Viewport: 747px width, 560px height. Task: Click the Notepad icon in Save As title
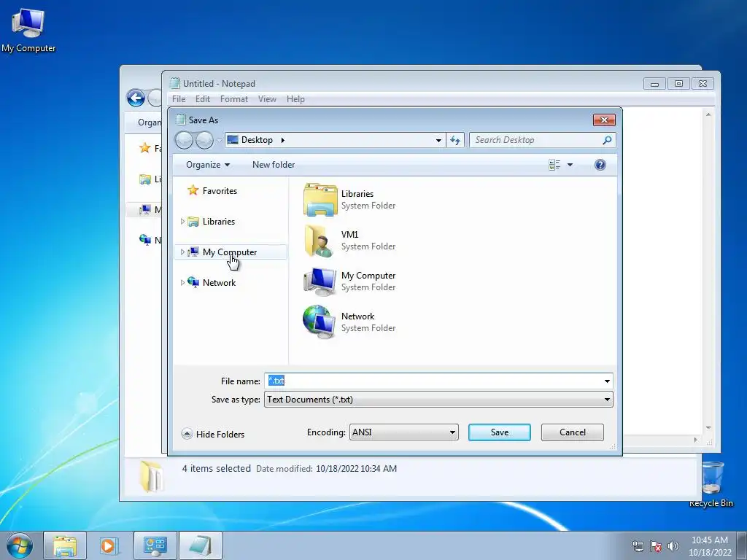click(181, 120)
